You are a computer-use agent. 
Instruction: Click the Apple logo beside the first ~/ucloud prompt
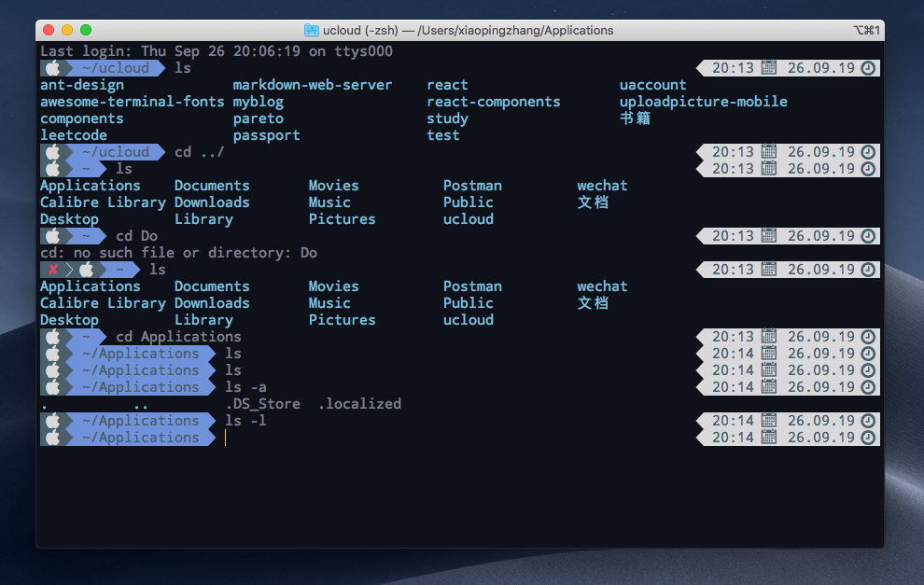click(53, 68)
